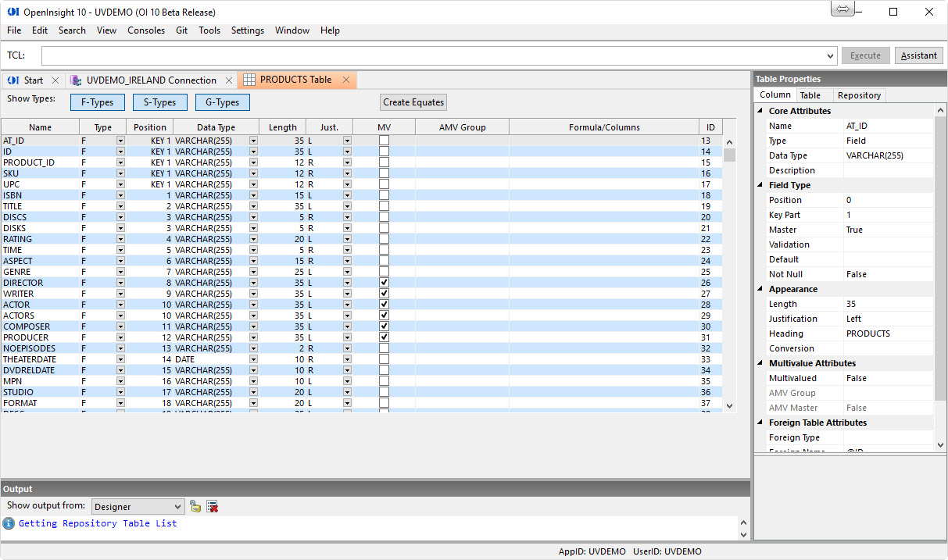Switch to the Repository properties tab
The image size is (948, 560).
coord(859,95)
